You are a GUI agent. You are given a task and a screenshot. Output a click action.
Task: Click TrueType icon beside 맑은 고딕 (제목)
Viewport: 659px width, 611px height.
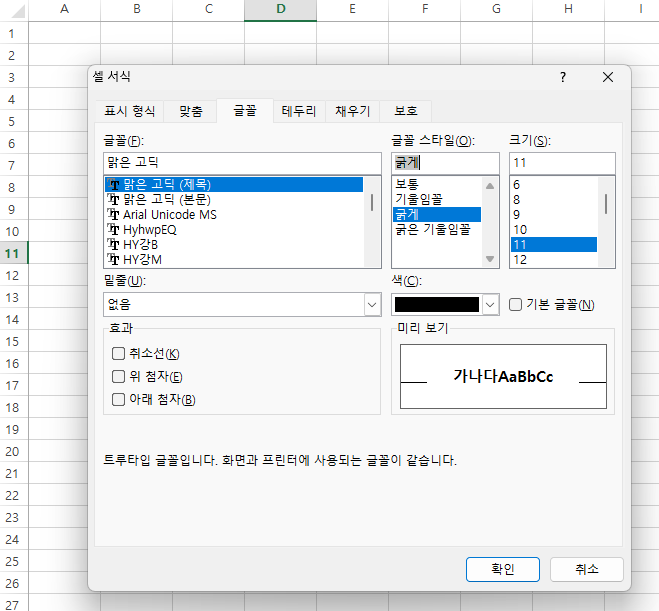(x=113, y=185)
